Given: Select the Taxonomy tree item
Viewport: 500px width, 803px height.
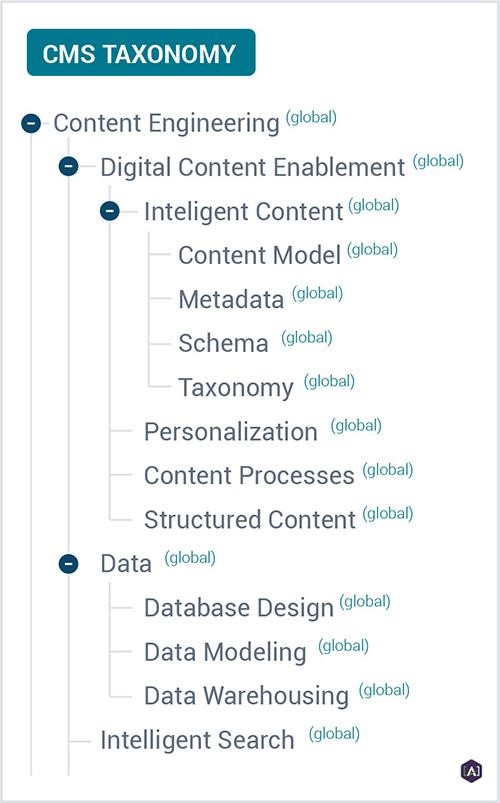Looking at the screenshot, I should tap(236, 388).
